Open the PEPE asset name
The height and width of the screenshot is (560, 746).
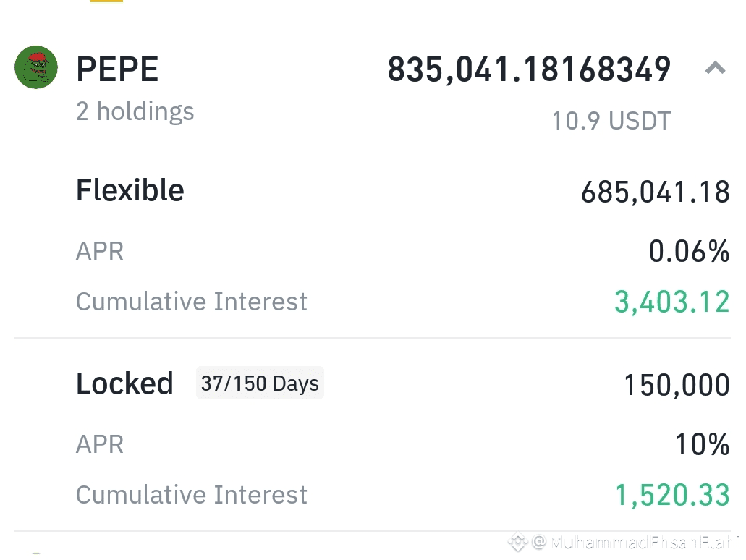117,69
